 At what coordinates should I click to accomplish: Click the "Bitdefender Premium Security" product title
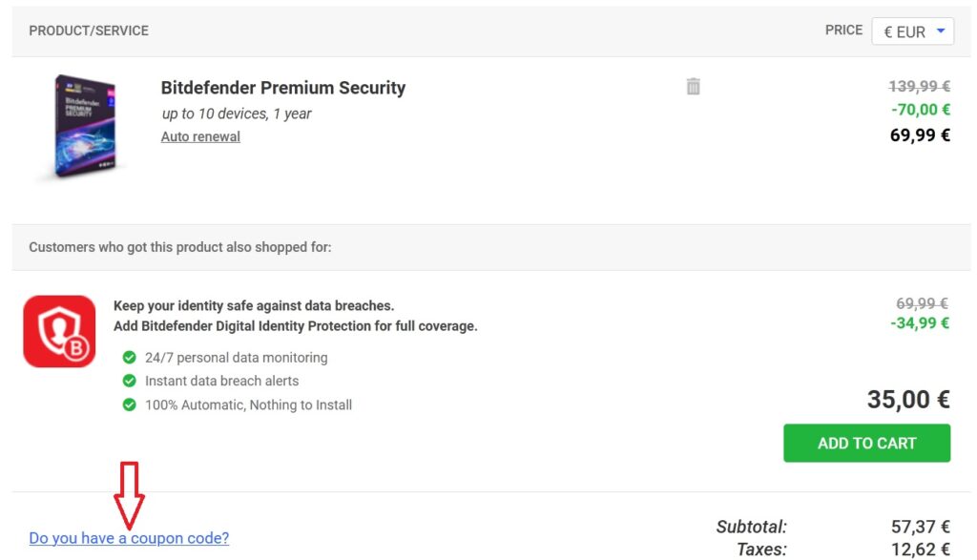pos(281,87)
